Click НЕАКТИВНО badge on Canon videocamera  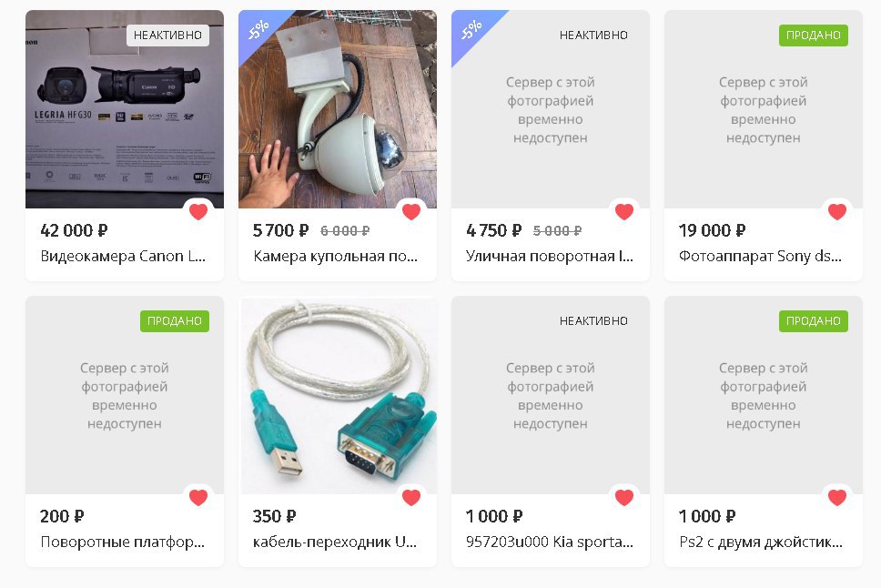click(168, 35)
